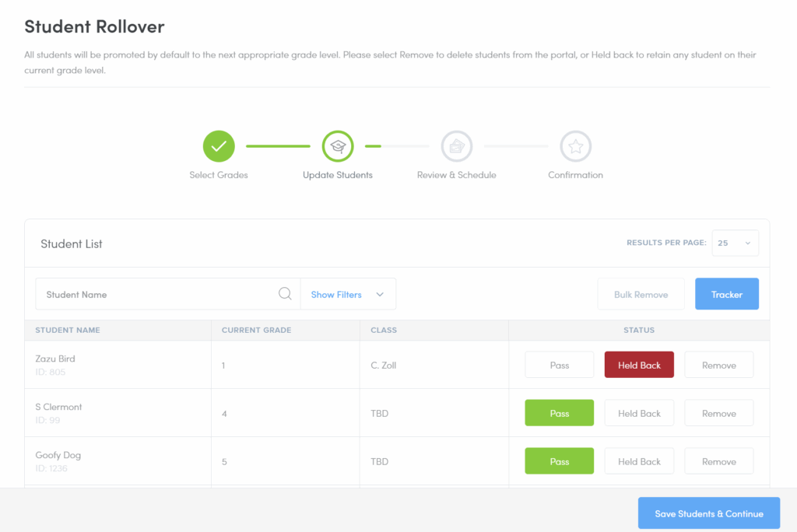Click the Student Rollover page title
This screenshot has width=797, height=532.
pos(94,26)
